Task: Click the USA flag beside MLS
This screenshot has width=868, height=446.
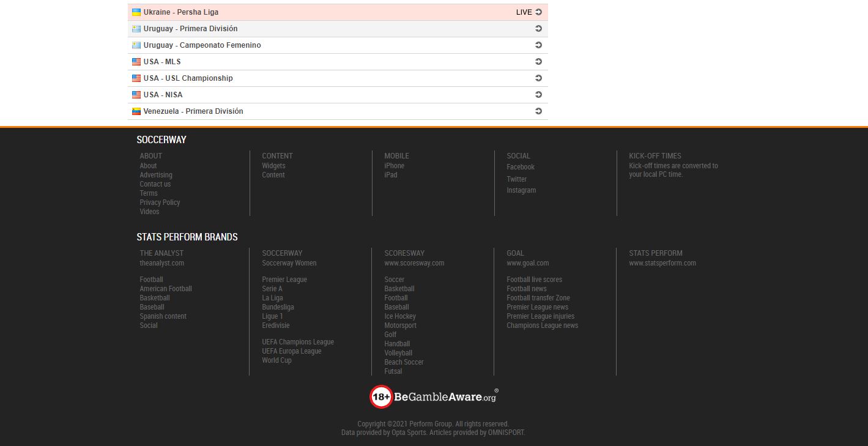Action: pos(136,62)
